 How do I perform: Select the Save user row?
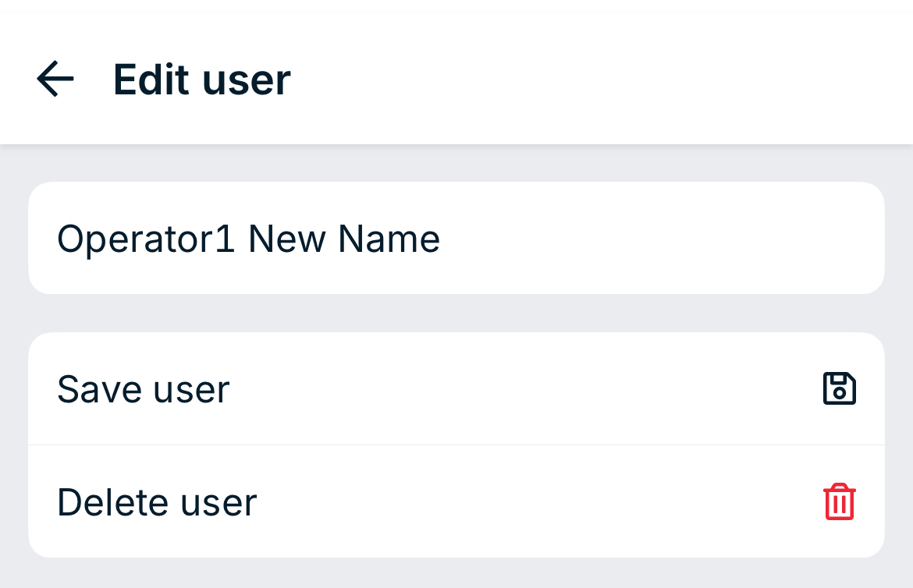(456, 389)
